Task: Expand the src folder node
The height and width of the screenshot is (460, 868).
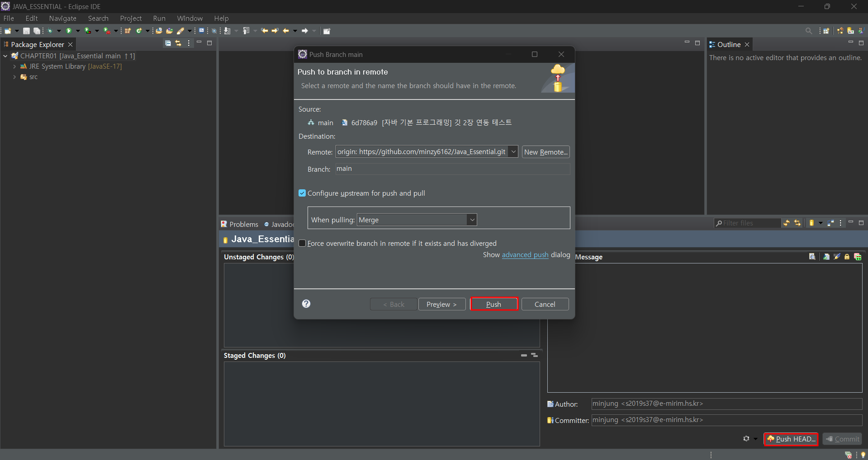Action: click(x=14, y=77)
